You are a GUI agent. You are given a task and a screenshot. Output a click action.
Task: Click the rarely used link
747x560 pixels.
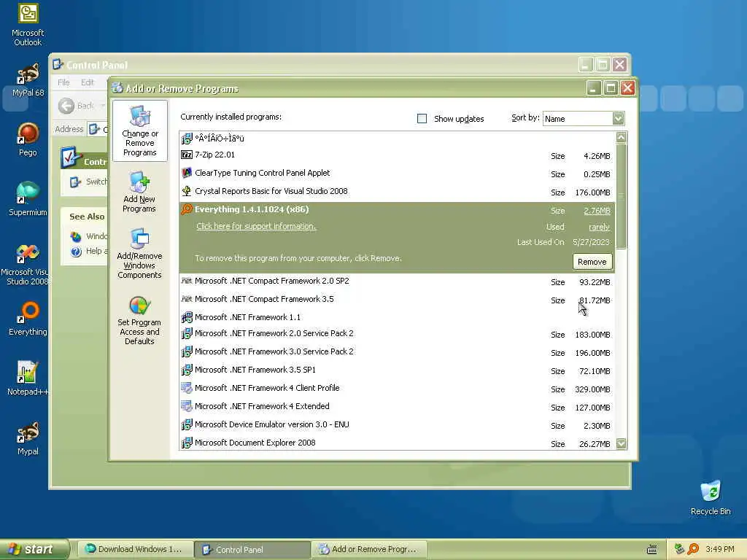coord(600,227)
